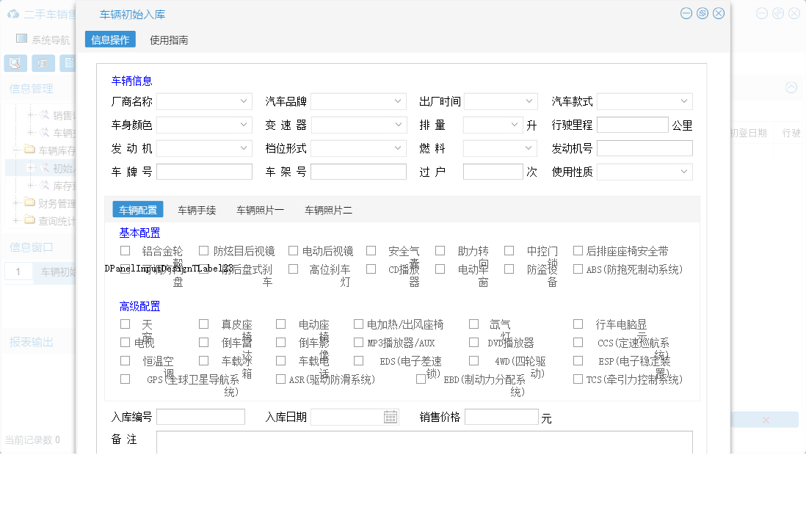Click the 查询统计 folder icon
The height and width of the screenshot is (532, 806).
click(29, 219)
